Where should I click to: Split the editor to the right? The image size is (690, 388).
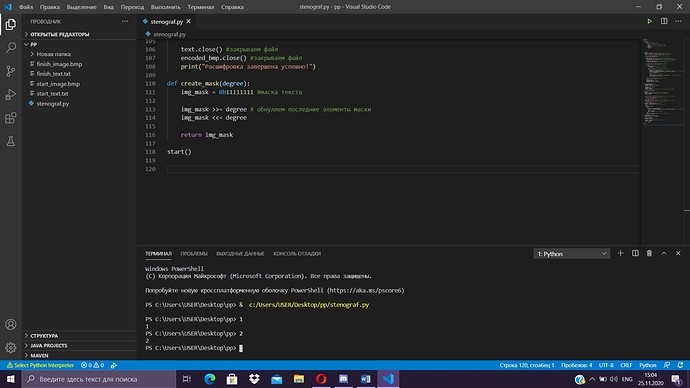tap(664, 21)
